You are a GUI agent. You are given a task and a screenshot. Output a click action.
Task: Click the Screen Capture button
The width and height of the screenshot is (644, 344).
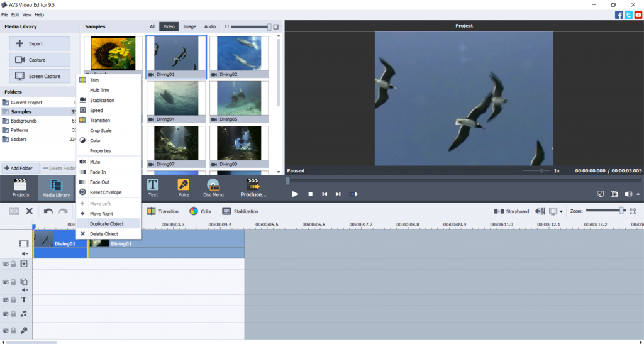point(40,76)
